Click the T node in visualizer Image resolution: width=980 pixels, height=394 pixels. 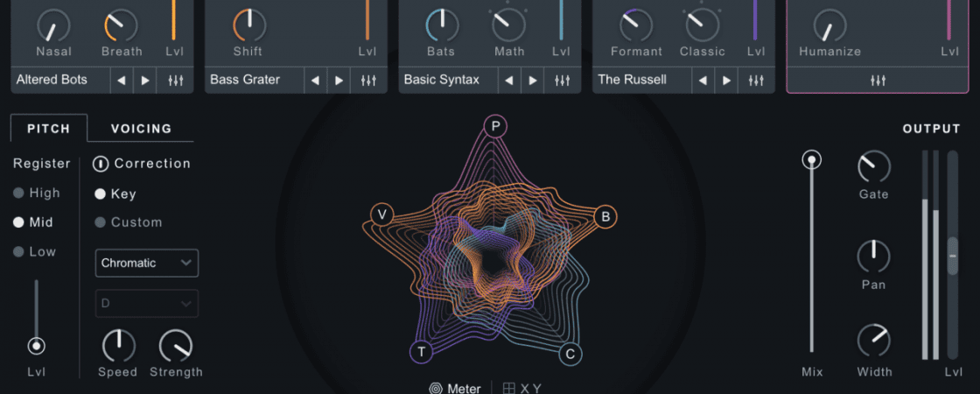pyautogui.click(x=421, y=353)
